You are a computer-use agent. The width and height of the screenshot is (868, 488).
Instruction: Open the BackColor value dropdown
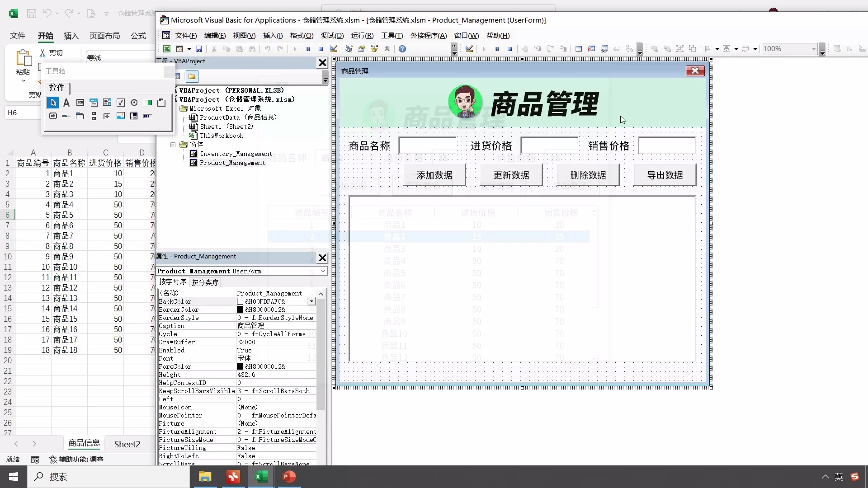pos(311,301)
